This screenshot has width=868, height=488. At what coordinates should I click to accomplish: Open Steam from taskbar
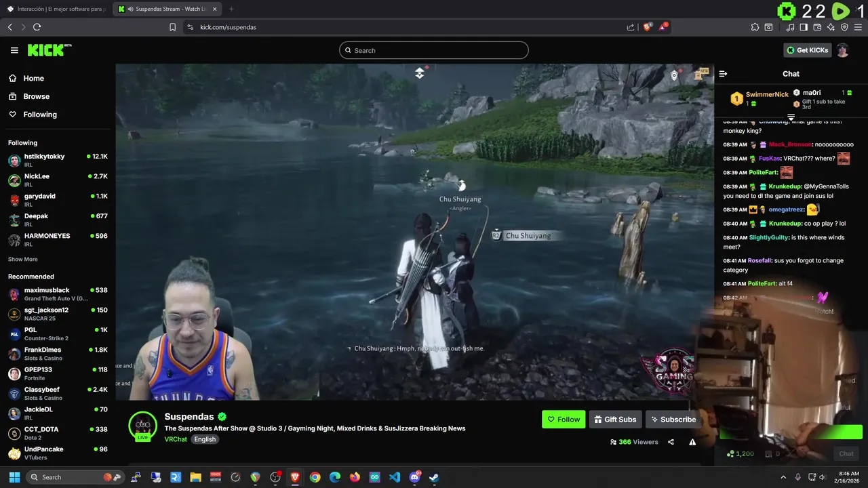point(434,477)
